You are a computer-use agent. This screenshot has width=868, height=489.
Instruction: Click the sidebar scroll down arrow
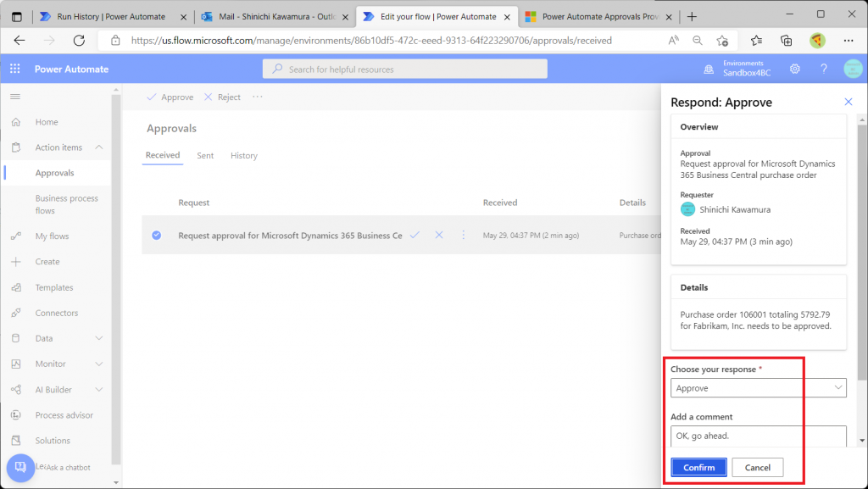point(115,482)
